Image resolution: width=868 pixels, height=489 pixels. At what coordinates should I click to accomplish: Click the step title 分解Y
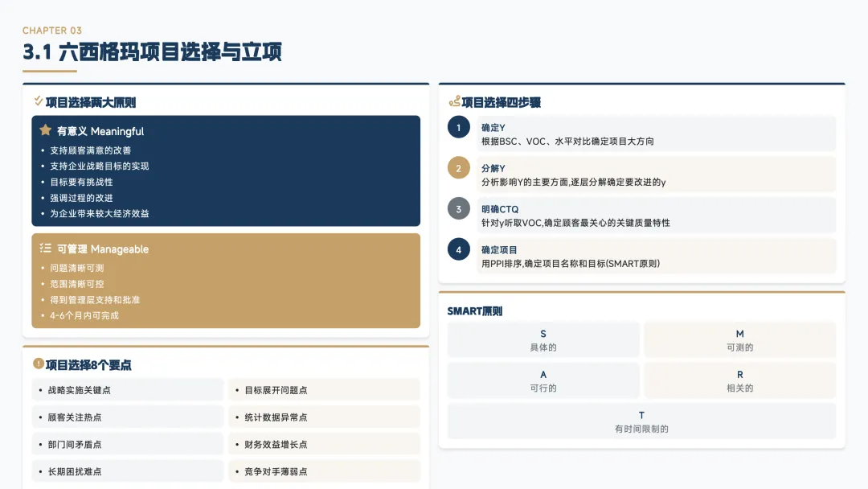click(493, 168)
